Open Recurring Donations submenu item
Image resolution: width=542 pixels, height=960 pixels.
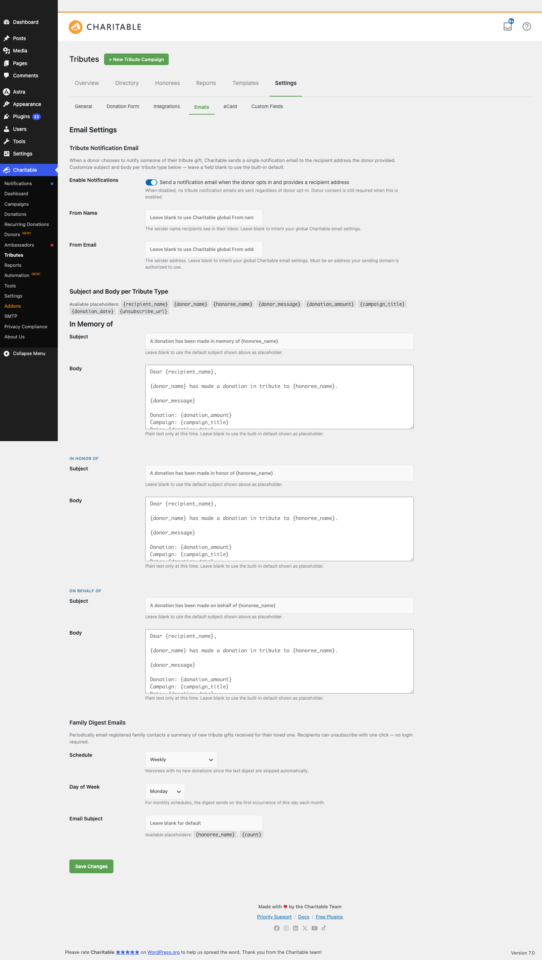pos(26,225)
